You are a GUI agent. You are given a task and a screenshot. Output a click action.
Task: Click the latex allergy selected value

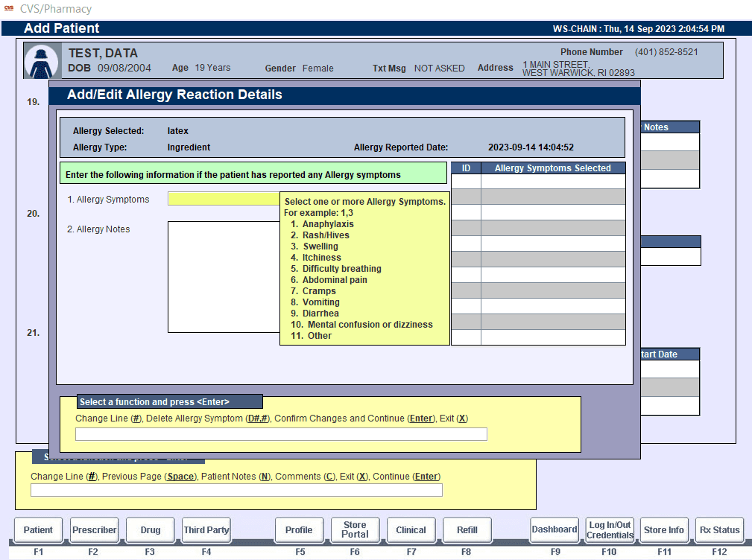178,131
